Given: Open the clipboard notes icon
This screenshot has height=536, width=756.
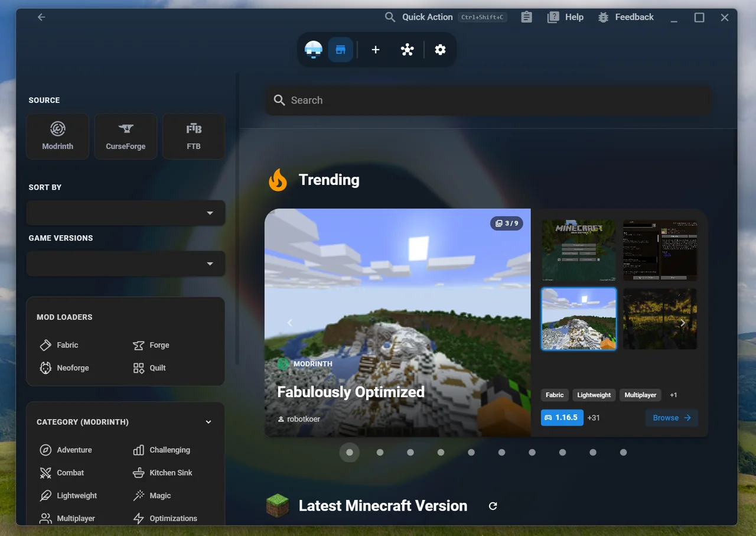Looking at the screenshot, I should (x=526, y=17).
